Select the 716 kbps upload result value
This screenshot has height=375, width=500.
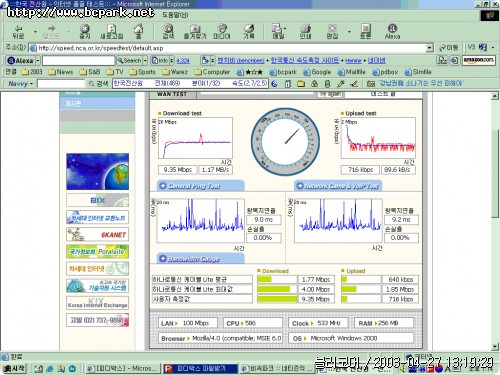coord(360,170)
